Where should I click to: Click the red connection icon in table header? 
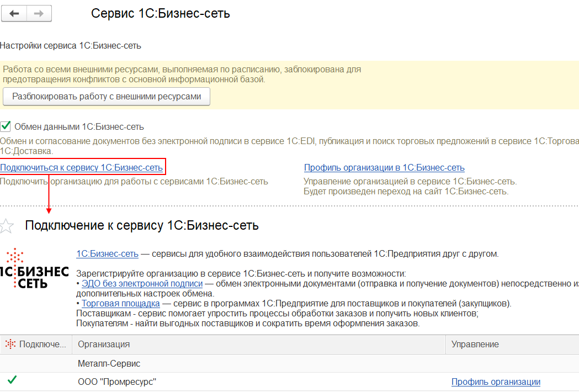click(10, 344)
